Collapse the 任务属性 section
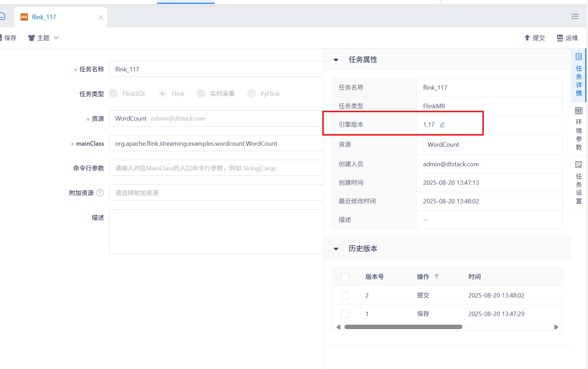The height and width of the screenshot is (369, 588). click(336, 60)
